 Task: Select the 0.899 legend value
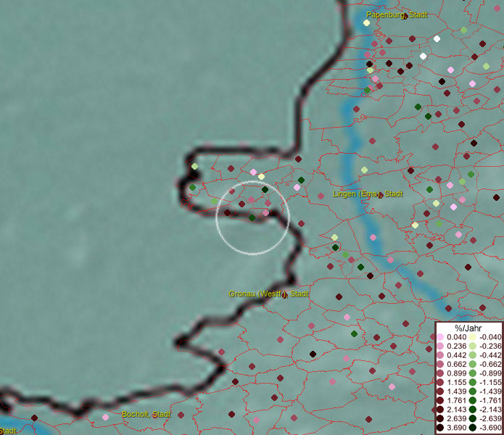click(x=456, y=373)
